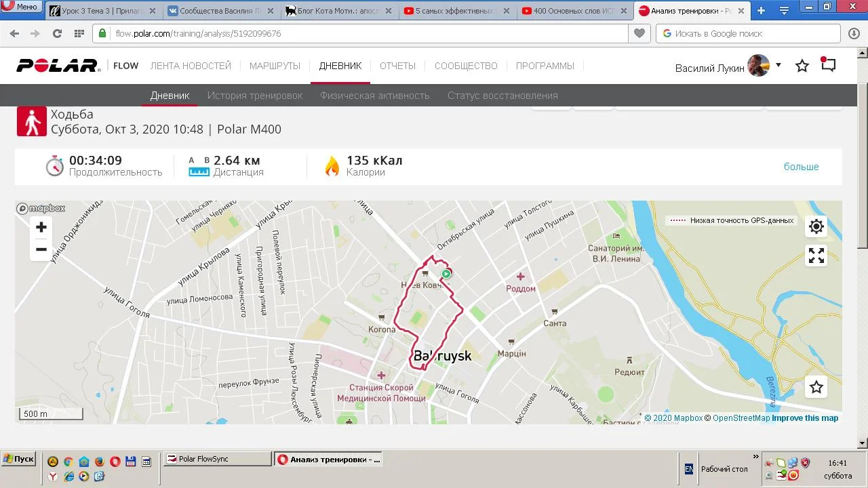
Task: Launch Firefox from quick launch
Action: point(99,462)
